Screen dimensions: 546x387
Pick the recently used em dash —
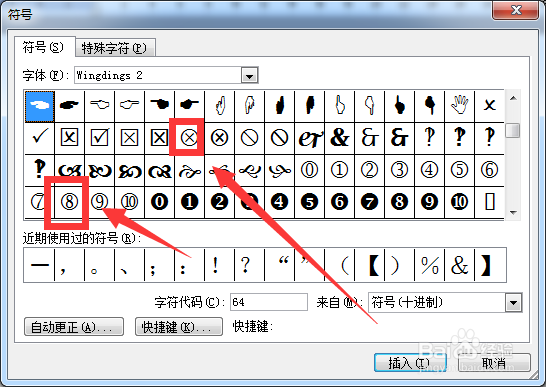39,265
